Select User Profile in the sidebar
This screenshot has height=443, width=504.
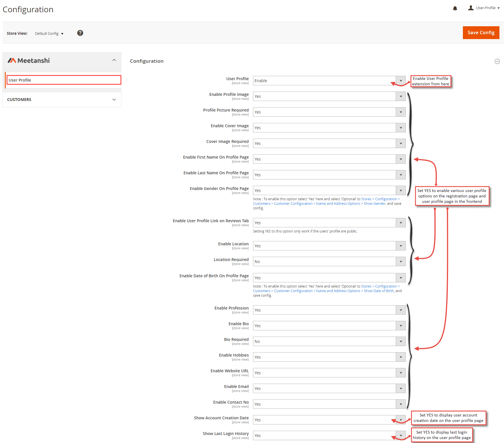[20, 80]
